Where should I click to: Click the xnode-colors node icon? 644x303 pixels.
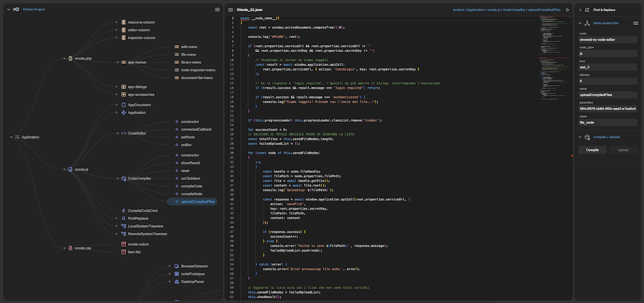click(x=123, y=244)
